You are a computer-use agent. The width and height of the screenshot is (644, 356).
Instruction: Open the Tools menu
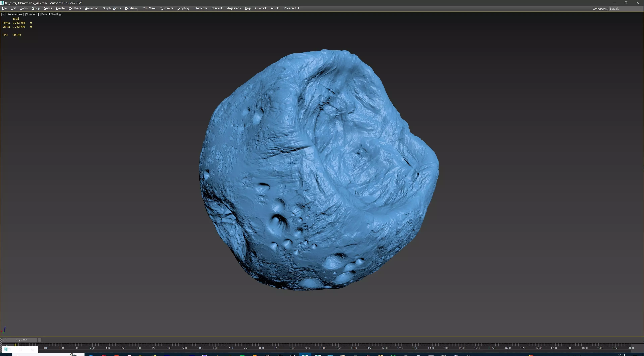pos(24,8)
